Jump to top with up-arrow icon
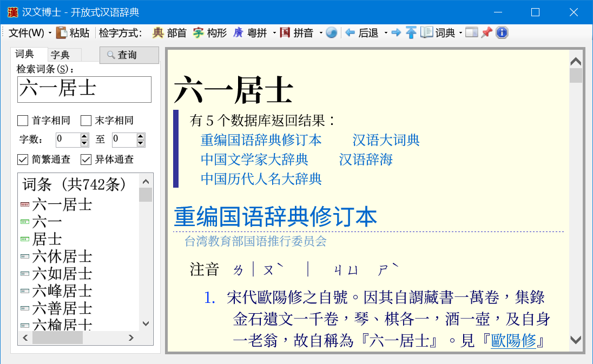The width and height of the screenshot is (593, 364). tap(411, 33)
